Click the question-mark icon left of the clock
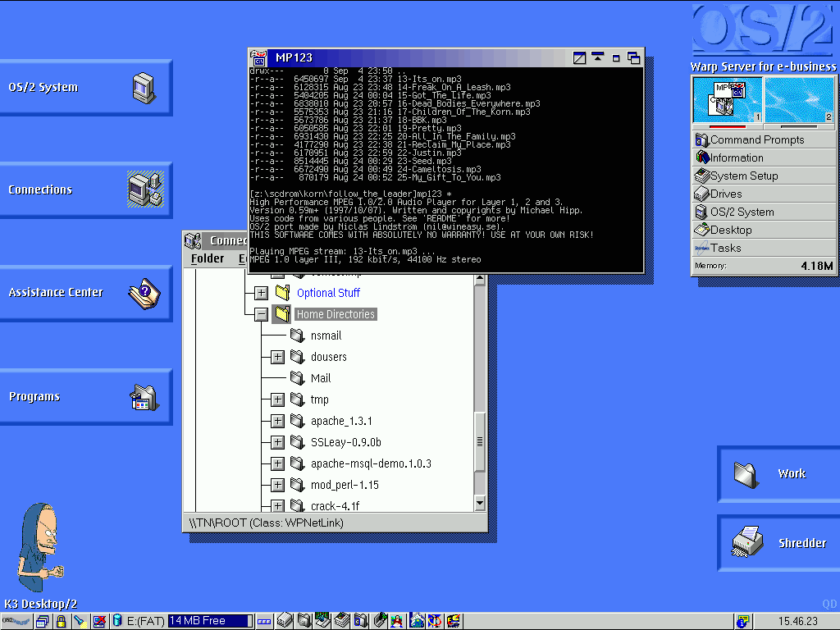Viewport: 840px width, 630px height. 742,622
